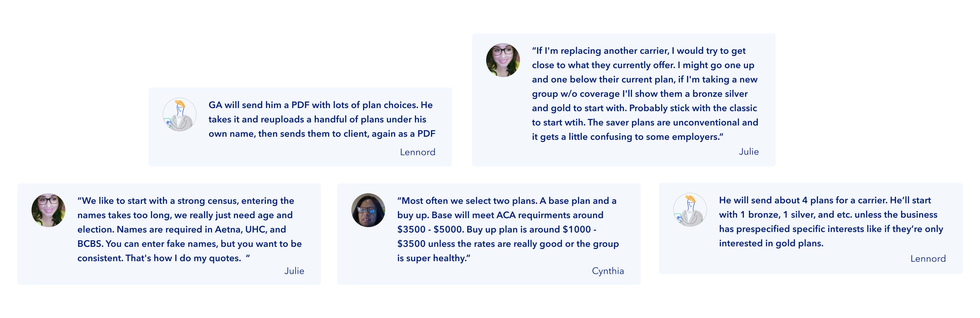Click the Cynthia name label
This screenshot has width=980, height=318.
[x=608, y=271]
